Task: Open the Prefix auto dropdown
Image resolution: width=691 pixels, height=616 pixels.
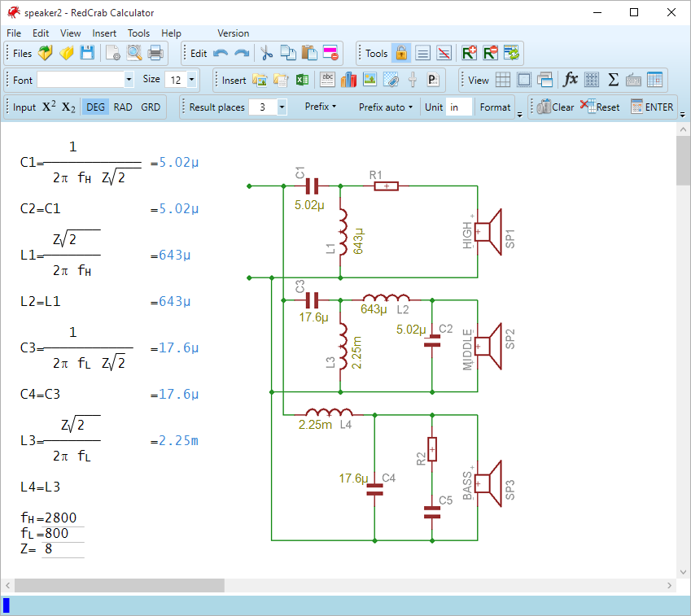Action: pos(386,107)
